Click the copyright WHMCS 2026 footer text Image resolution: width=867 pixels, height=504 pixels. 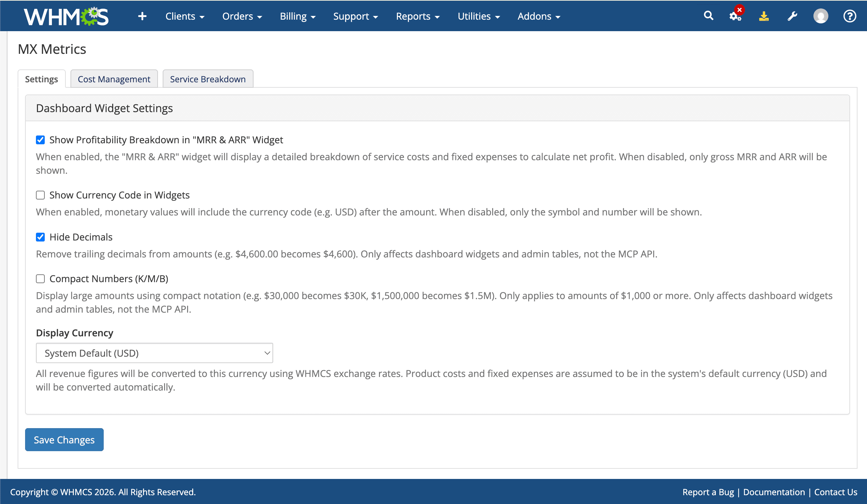pos(103,492)
